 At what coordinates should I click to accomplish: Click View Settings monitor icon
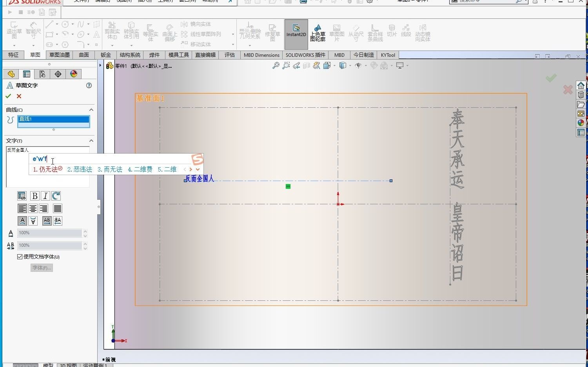coord(400,66)
